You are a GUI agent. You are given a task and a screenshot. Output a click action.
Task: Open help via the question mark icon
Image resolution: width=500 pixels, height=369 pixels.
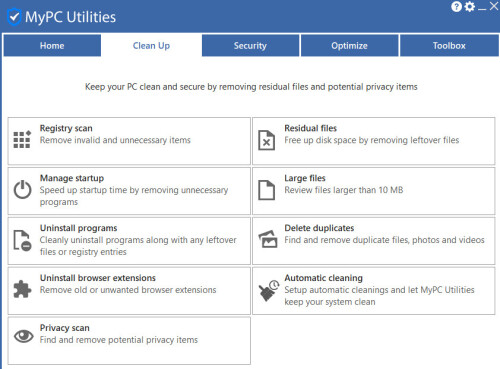tap(456, 7)
